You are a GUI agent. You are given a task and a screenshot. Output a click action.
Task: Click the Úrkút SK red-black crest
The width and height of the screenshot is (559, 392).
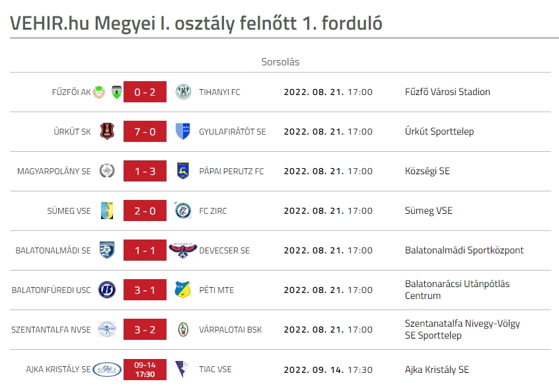tap(107, 131)
